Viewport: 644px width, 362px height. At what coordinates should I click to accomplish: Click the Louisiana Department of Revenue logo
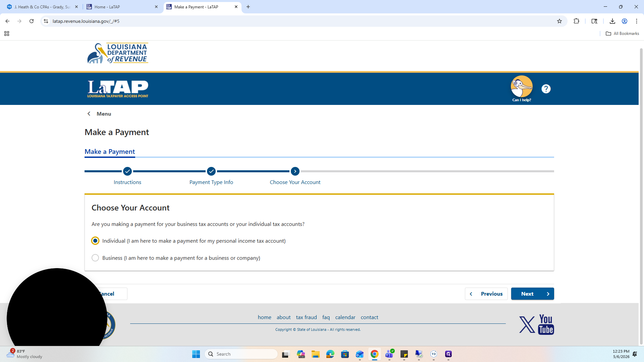pyautogui.click(x=118, y=53)
